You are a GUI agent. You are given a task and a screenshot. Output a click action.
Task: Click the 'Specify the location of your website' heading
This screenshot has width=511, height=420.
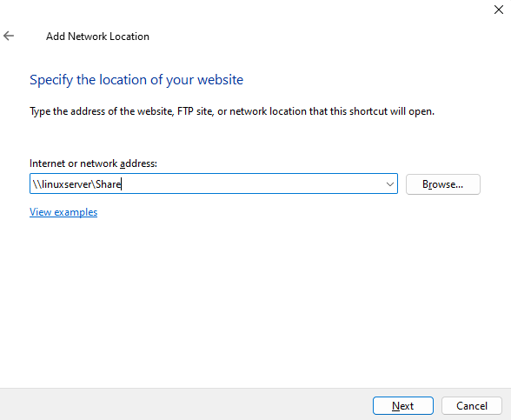tap(136, 80)
